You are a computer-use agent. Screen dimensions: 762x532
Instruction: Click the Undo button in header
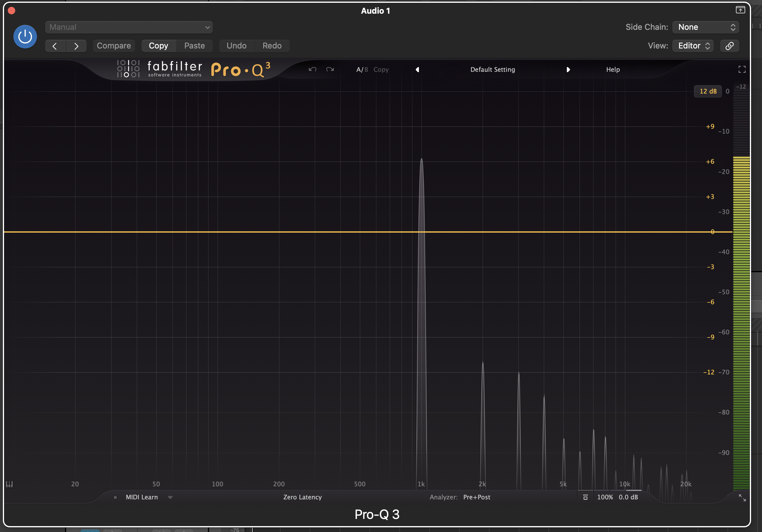tap(236, 46)
